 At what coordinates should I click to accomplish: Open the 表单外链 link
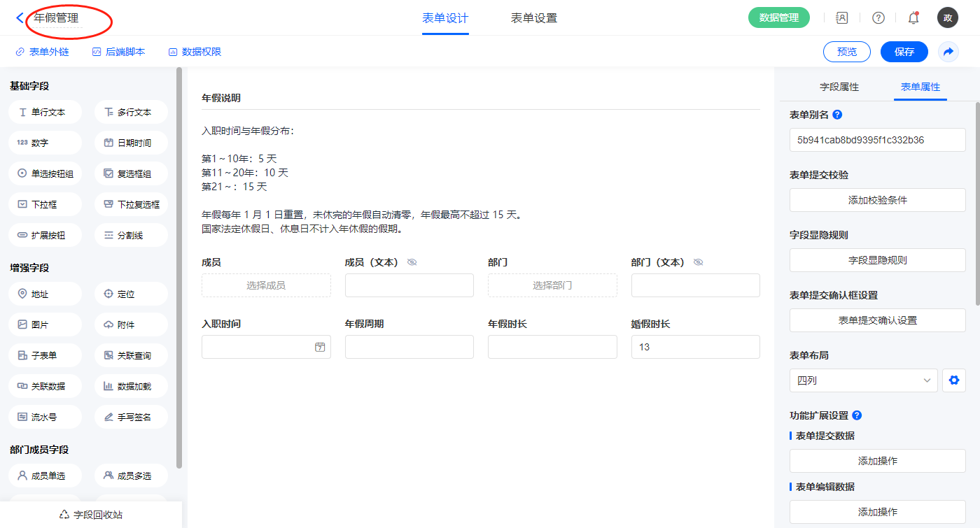43,52
